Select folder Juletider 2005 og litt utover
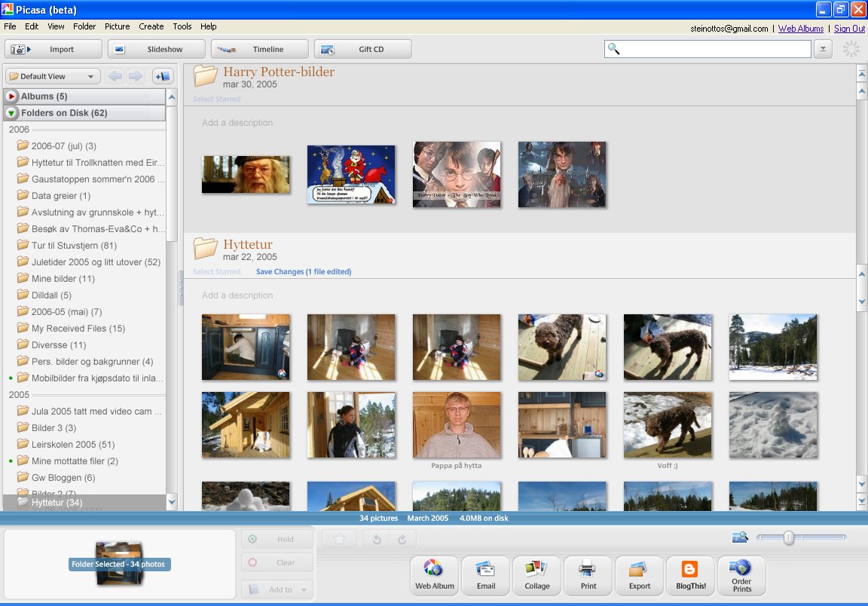868x606 pixels. point(96,262)
